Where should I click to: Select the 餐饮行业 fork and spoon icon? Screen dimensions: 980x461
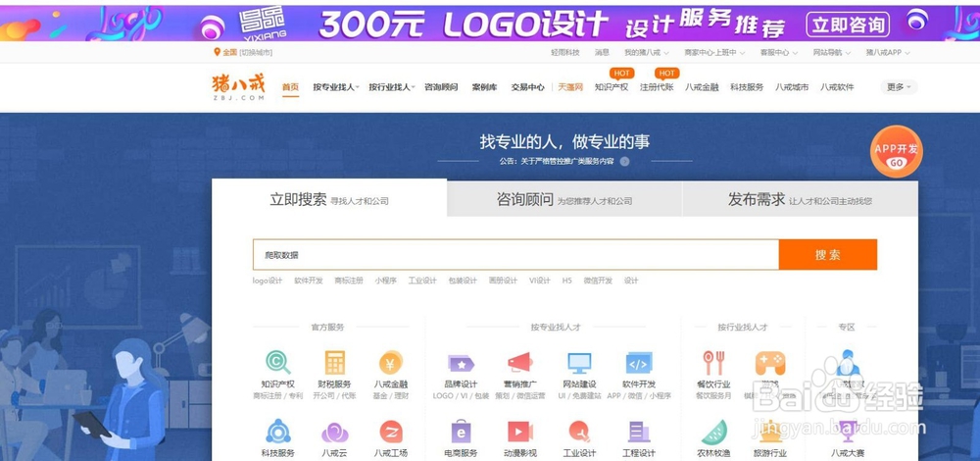tap(713, 362)
